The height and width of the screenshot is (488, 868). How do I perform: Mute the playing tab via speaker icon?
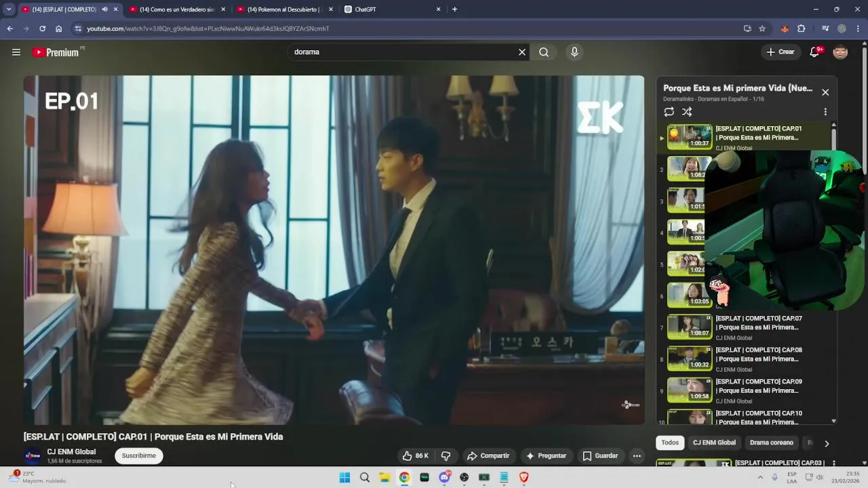pyautogui.click(x=104, y=9)
